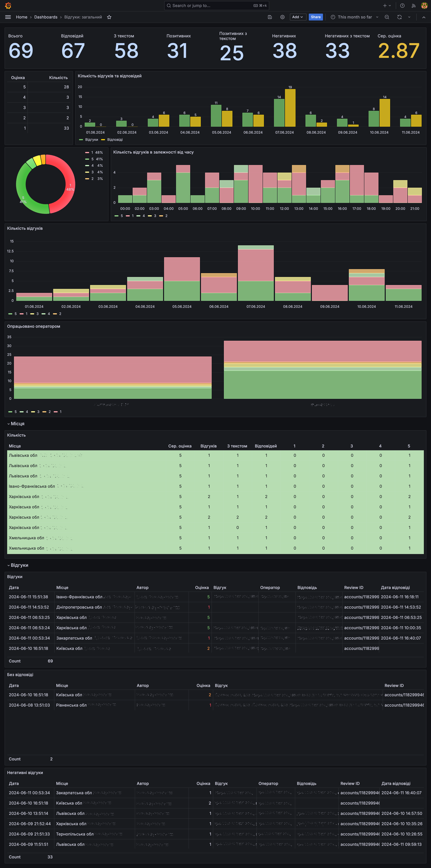Viewport: 431px width, 868px height.
Task: Sort rating table by 'Кількість' column header
Action: (x=58, y=78)
